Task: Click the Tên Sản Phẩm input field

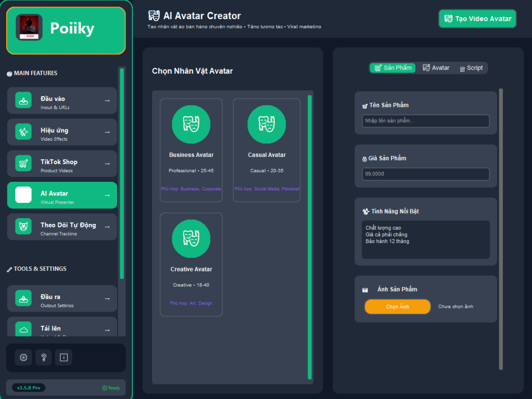Action: [426, 121]
